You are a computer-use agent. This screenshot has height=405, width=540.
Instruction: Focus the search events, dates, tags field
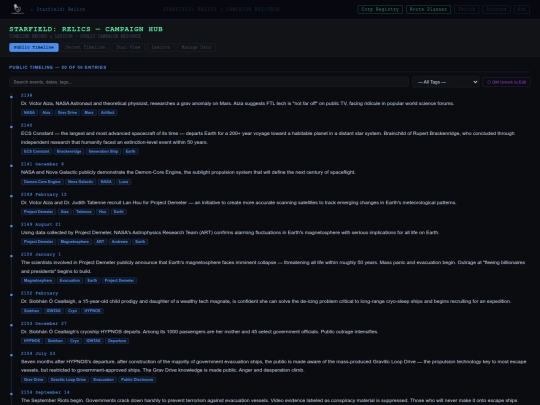click(209, 82)
